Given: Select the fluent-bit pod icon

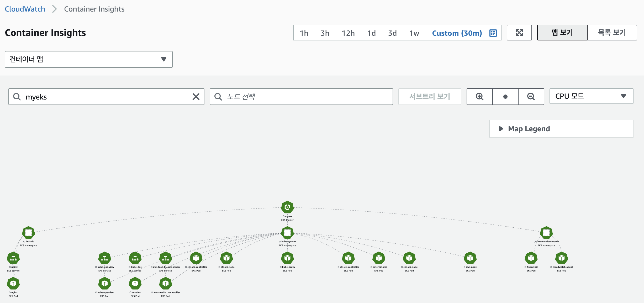Looking at the screenshot, I should click(531, 258).
